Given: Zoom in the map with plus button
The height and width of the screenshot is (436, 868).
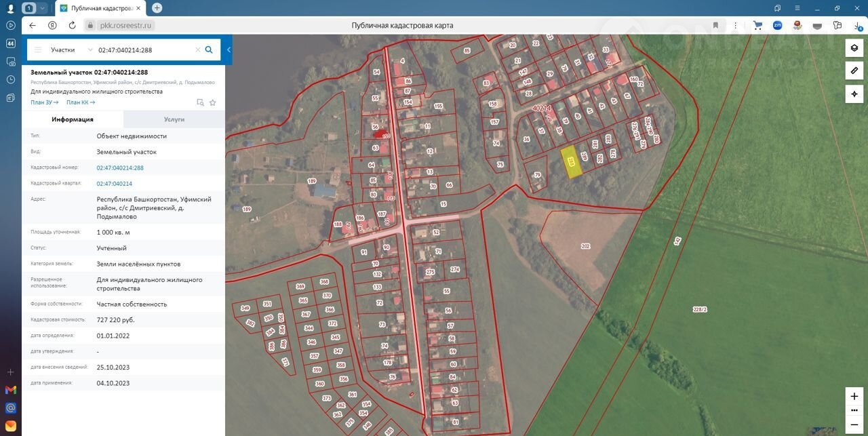Looking at the screenshot, I should pos(854,396).
